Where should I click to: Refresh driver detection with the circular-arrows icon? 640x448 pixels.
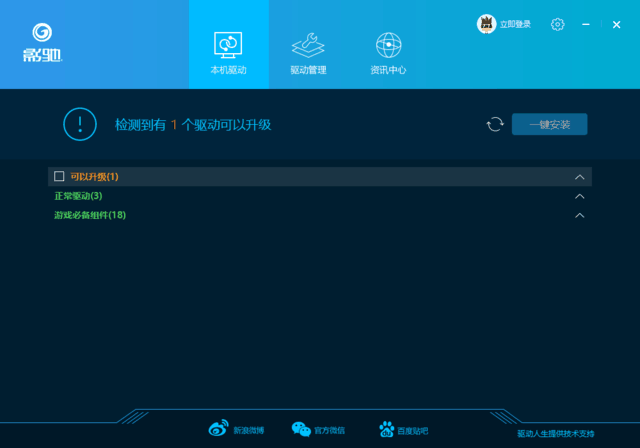[x=495, y=124]
